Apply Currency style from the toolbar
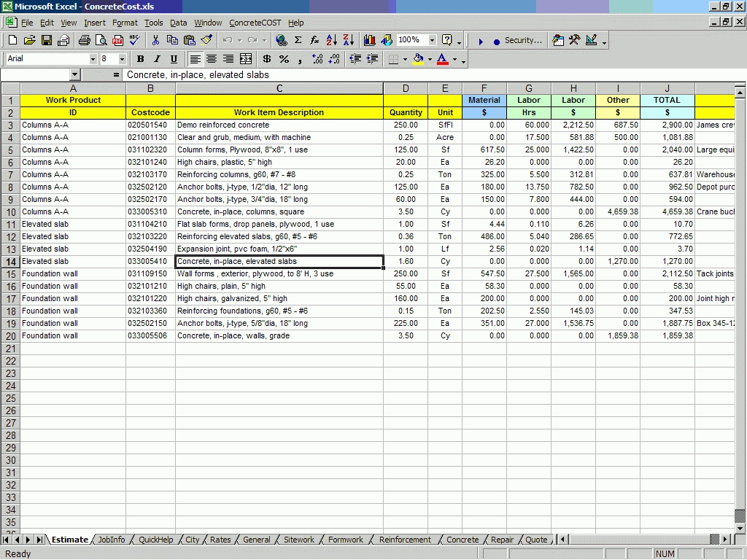Image resolution: width=747 pixels, height=560 pixels. tap(266, 58)
